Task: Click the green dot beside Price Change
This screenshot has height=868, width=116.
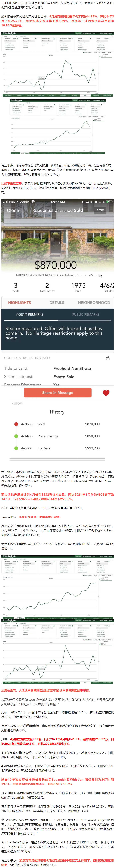Action: tap(16, 436)
